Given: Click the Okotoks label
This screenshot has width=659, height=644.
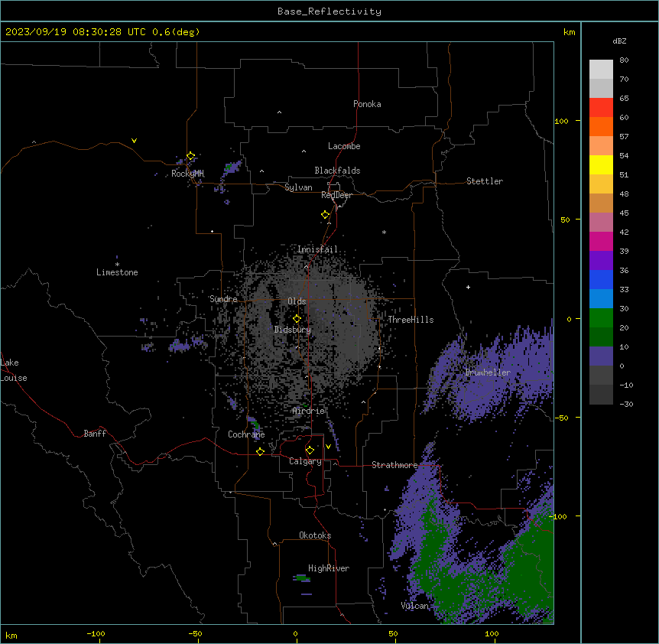Looking at the screenshot, I should point(315,535).
